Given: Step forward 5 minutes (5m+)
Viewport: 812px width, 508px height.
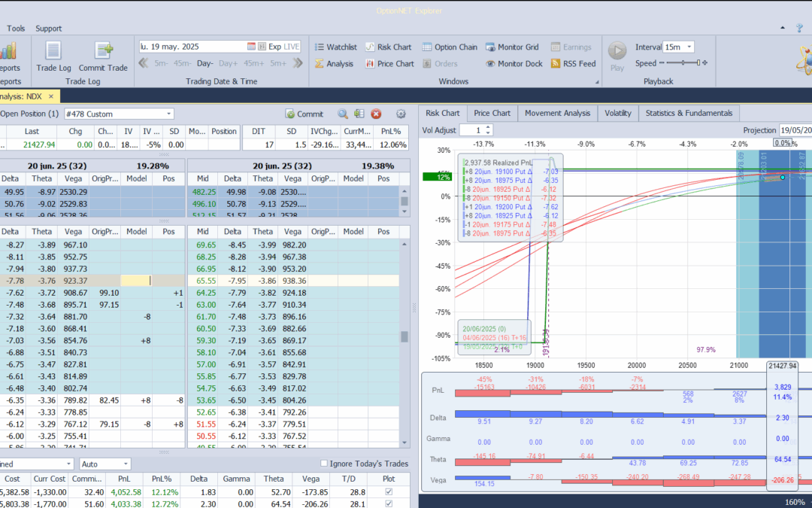Looking at the screenshot, I should [278, 63].
